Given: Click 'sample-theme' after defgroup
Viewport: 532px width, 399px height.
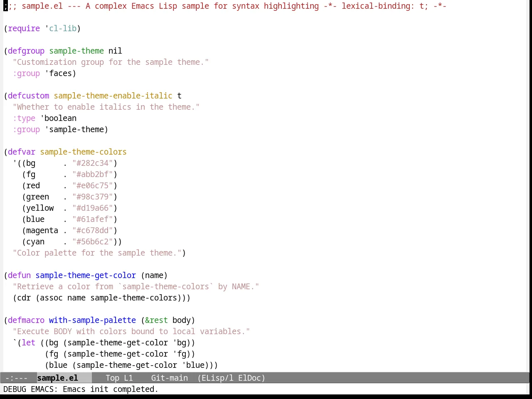Looking at the screenshot, I should click(x=76, y=51).
